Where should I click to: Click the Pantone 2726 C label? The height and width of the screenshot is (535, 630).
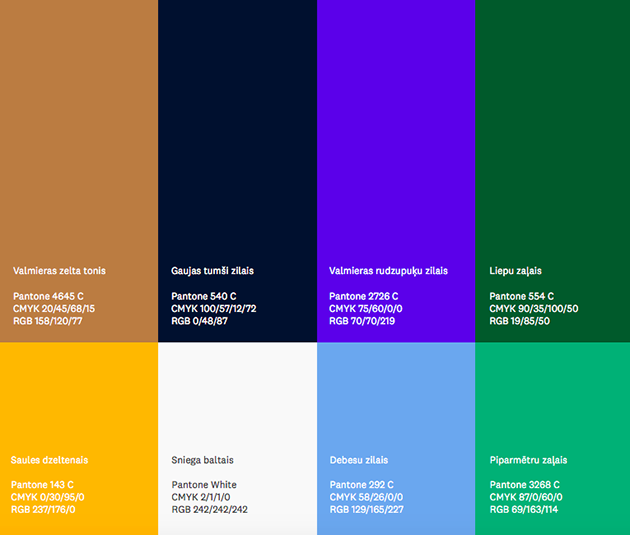364,296
